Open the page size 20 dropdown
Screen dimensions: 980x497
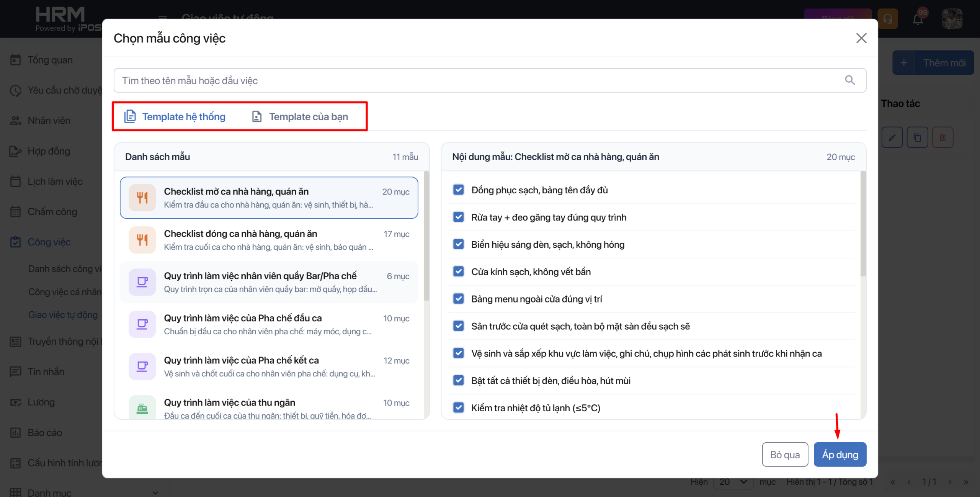[x=733, y=482]
